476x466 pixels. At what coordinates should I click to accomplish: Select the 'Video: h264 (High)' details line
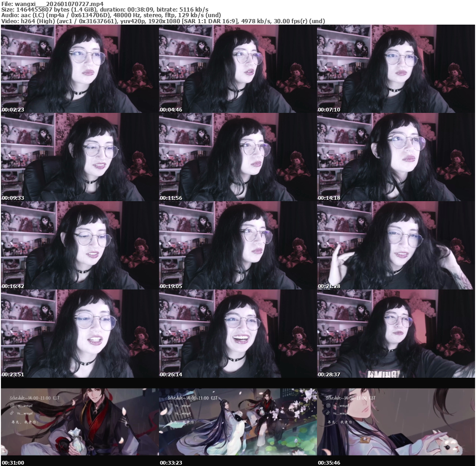163,21
